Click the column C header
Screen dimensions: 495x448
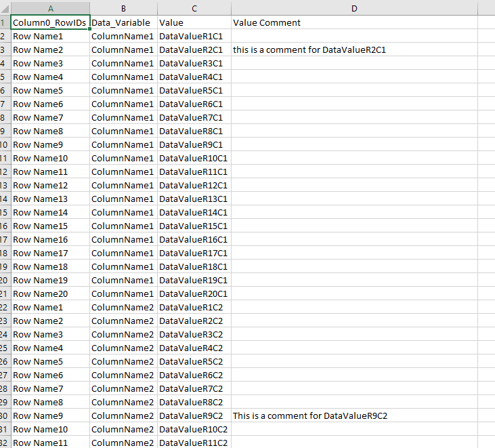[x=194, y=8]
